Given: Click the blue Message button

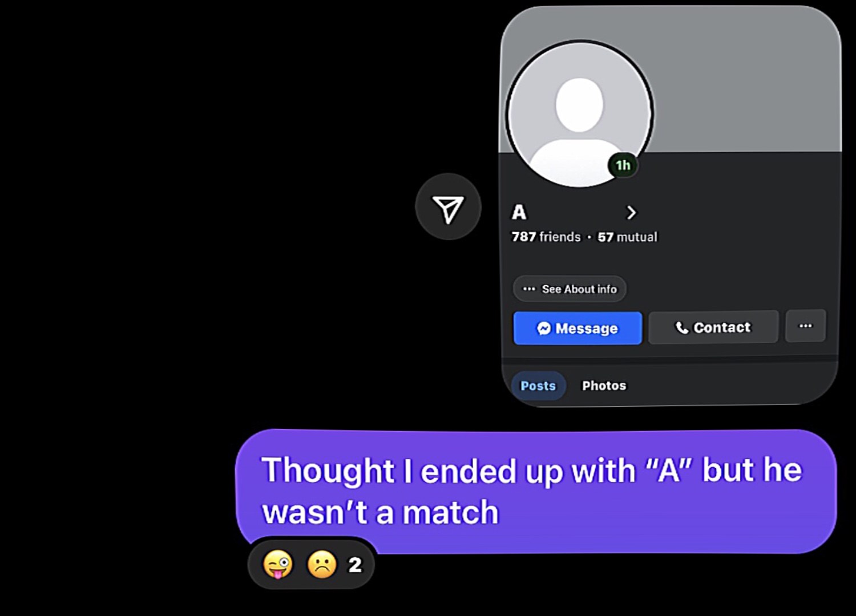Looking at the screenshot, I should click(x=578, y=328).
